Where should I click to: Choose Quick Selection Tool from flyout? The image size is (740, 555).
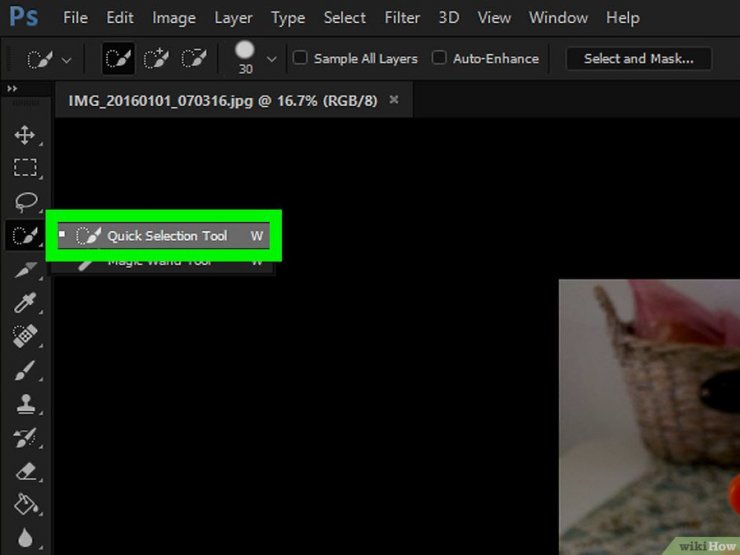point(166,236)
